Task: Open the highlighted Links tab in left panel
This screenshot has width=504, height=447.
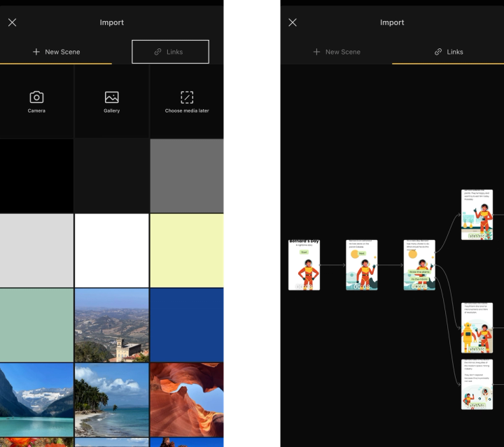Action: click(x=170, y=52)
